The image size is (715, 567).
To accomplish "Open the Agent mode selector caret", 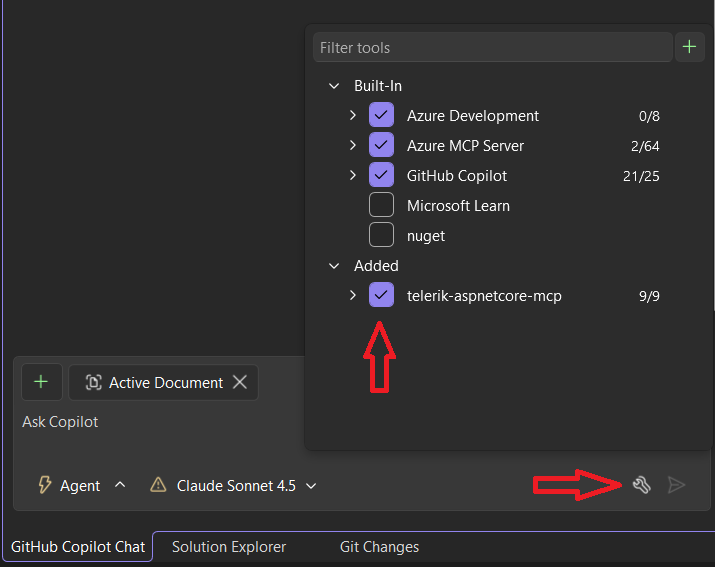I will 120,484.
